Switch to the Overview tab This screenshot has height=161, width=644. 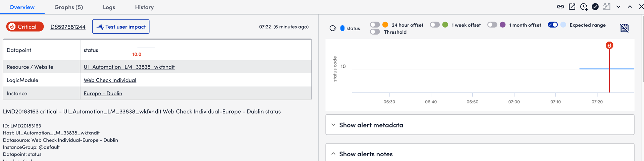[22, 7]
